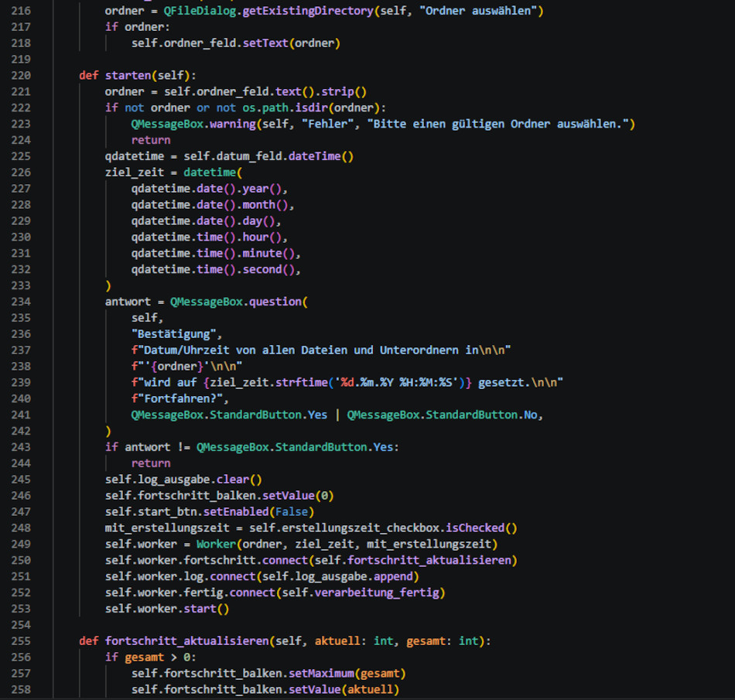Click 'def fortschritt_aktualisieren' function definition
This screenshot has height=700, width=735.
(285, 641)
